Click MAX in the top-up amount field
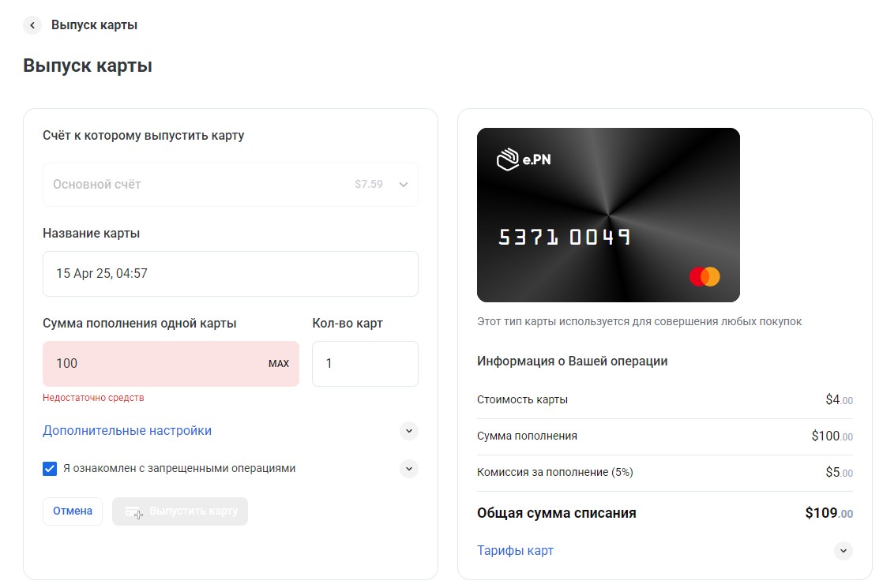Screen dimensions: 883x588 279,364
